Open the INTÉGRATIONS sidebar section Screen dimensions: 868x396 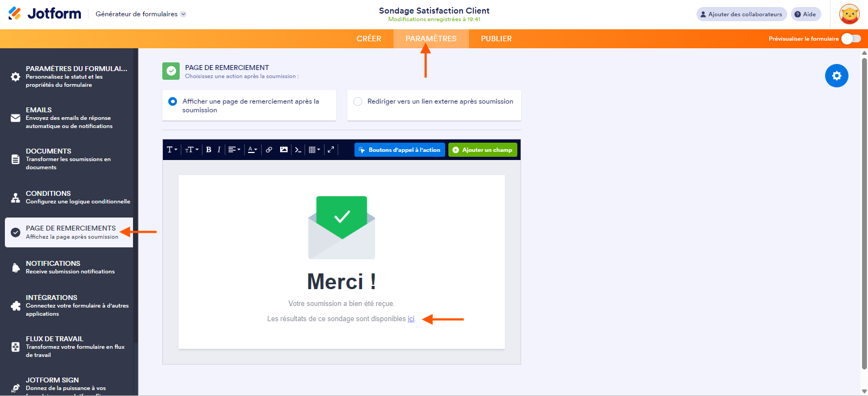(x=69, y=305)
